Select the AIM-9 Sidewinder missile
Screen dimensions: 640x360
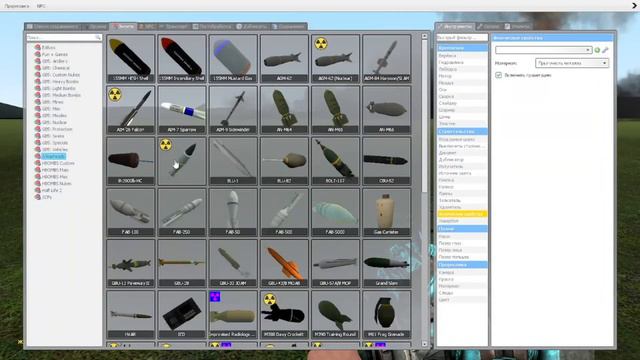233,110
